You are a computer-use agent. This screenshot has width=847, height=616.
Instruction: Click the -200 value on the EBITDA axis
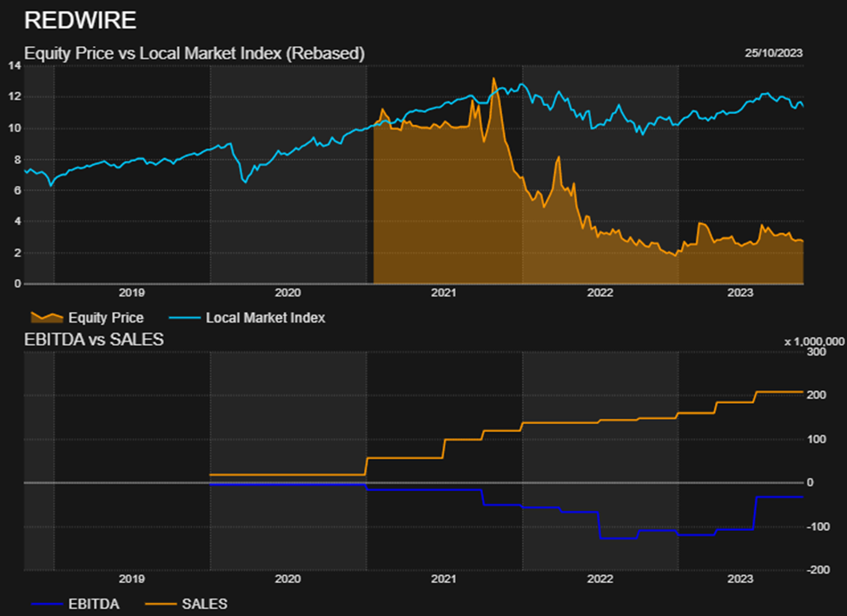(815, 570)
